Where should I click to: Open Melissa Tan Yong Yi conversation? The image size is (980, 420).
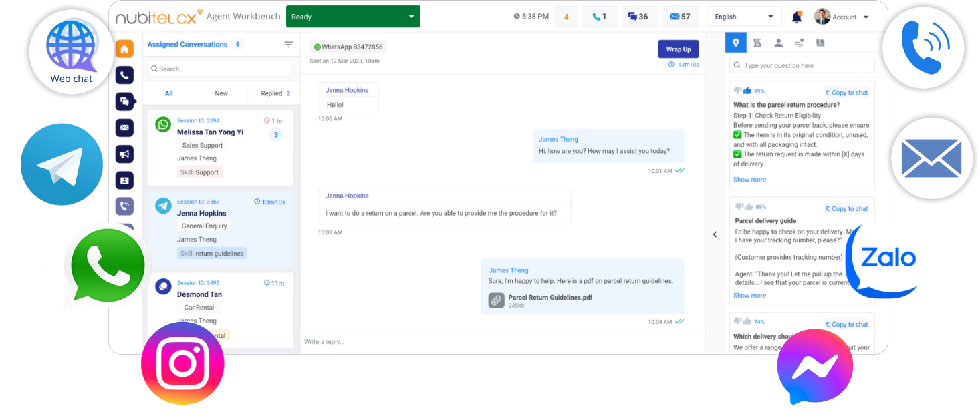point(220,148)
